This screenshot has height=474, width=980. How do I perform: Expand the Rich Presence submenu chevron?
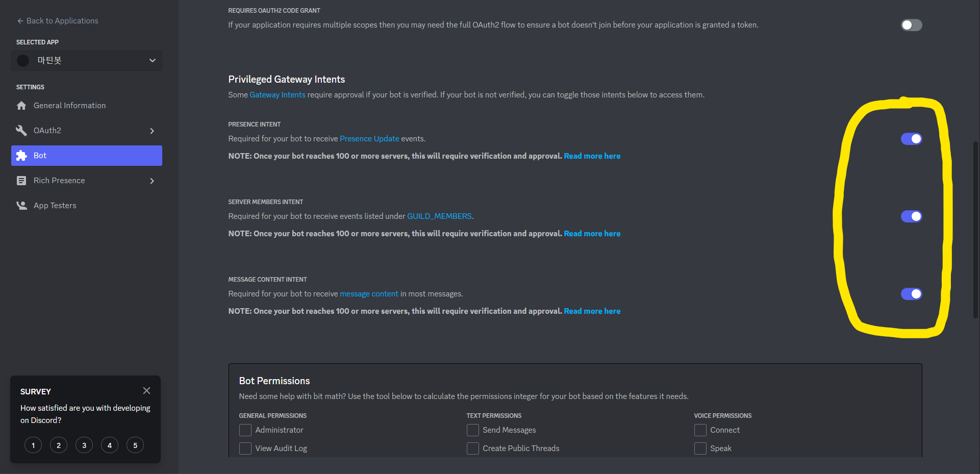pos(152,181)
